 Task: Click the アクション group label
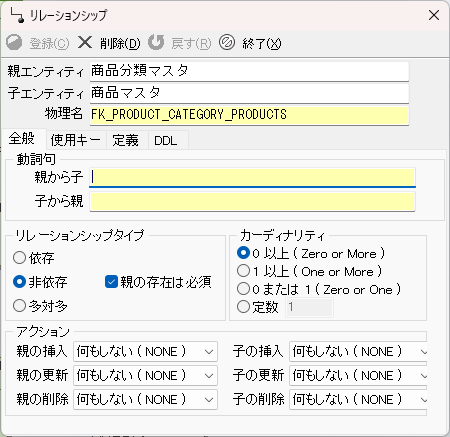[43, 332]
